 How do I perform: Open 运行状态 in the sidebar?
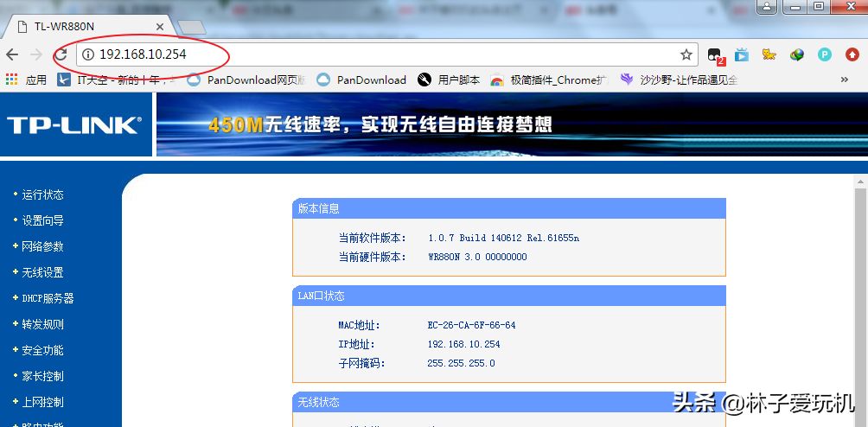(42, 194)
